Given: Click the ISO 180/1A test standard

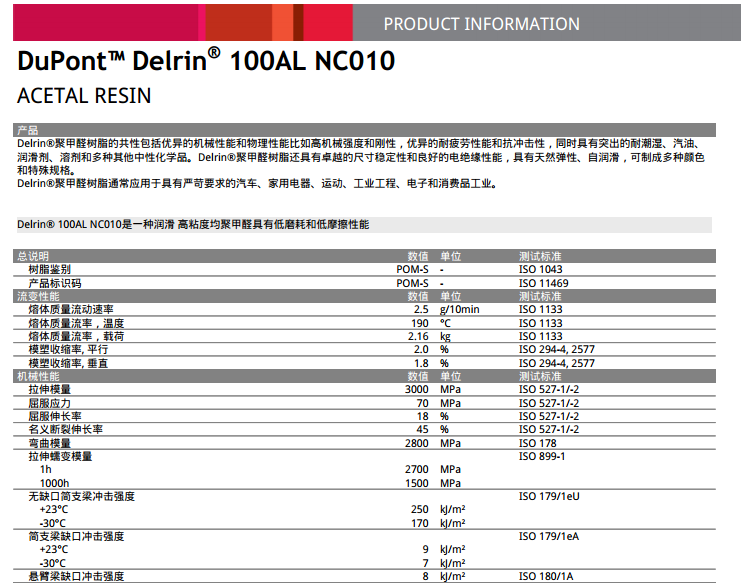Looking at the screenshot, I should point(546,576).
